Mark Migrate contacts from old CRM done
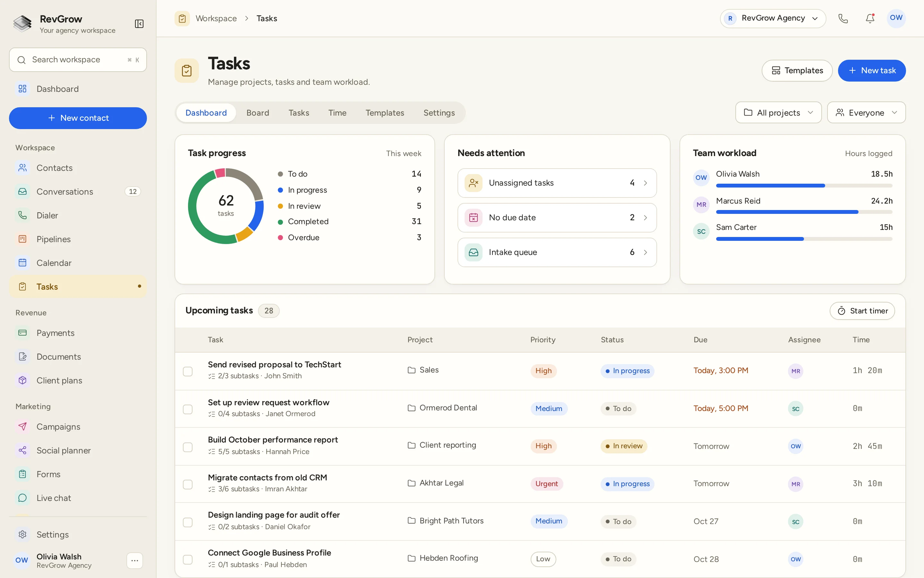This screenshot has width=924, height=578. [187, 484]
